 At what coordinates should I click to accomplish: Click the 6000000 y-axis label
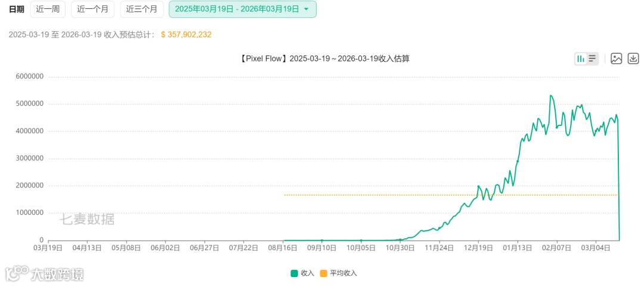point(30,77)
